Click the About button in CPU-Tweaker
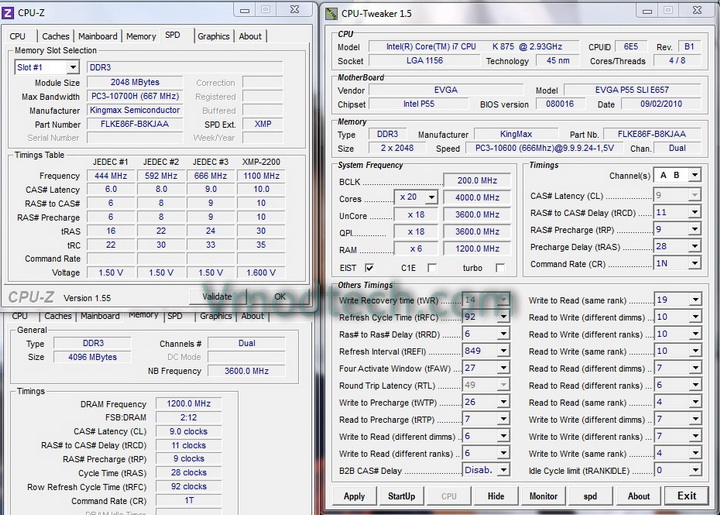 [x=638, y=496]
